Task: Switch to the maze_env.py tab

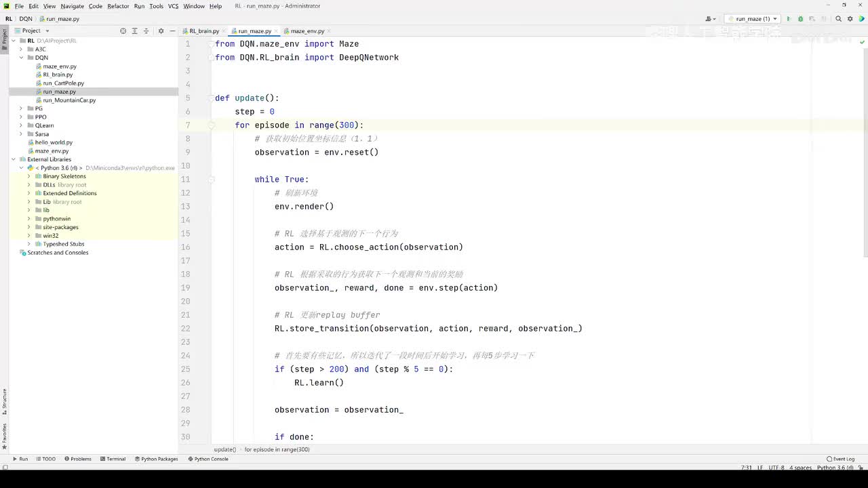Action: pos(307,31)
